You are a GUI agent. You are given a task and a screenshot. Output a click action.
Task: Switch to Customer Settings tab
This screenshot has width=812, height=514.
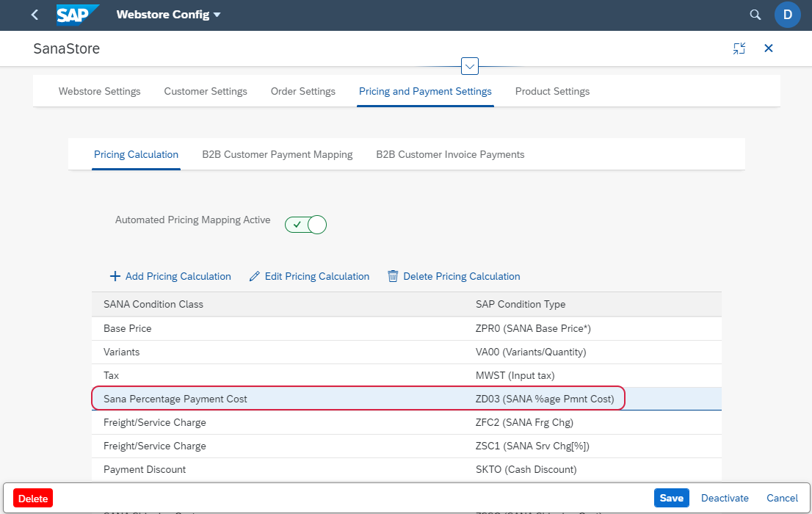point(206,91)
